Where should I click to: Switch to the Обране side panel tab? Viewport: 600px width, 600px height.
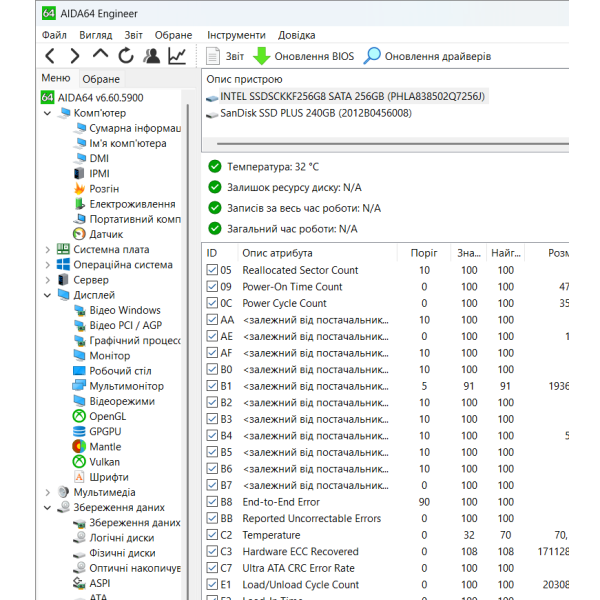101,79
